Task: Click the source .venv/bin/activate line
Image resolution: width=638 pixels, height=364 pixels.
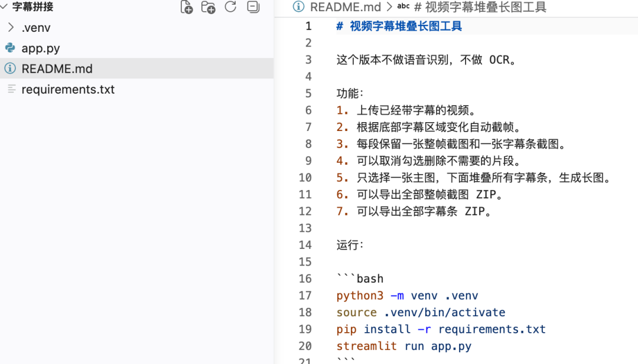Action: click(421, 313)
